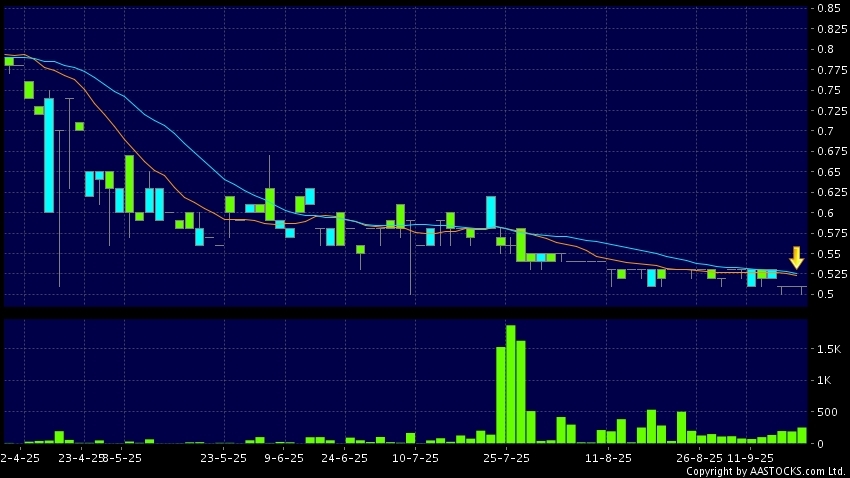Viewport: 850px width, 478px height.
Task: Select the 25-7-25 date label
Action: coord(506,458)
